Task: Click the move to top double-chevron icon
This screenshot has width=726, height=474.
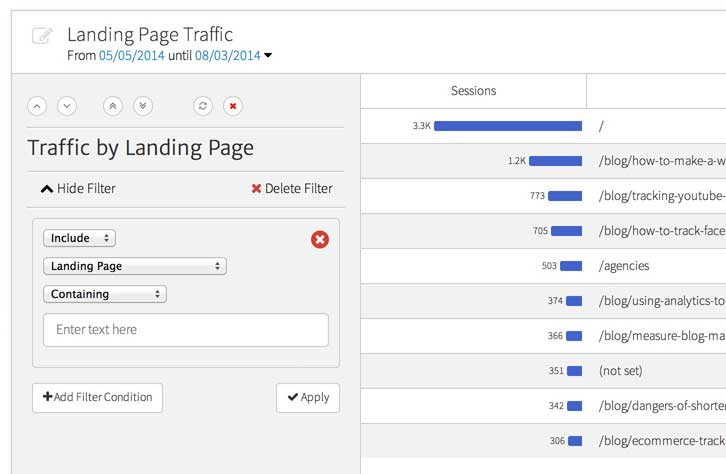Action: [113, 106]
